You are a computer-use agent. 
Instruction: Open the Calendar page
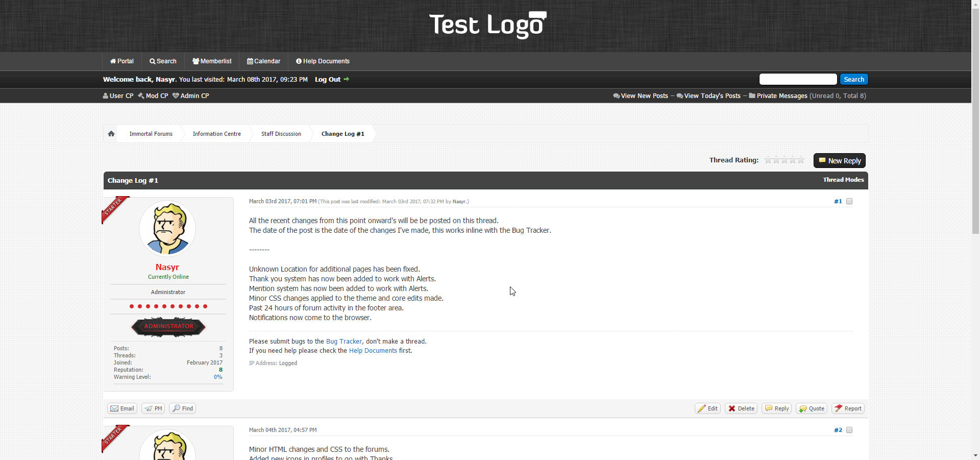click(264, 61)
